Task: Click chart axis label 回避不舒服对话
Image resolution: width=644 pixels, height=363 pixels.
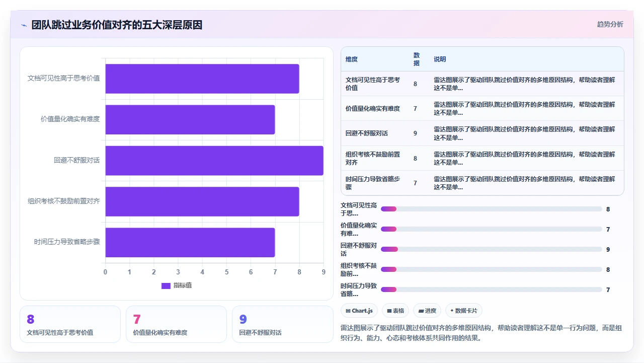Action: (77, 161)
